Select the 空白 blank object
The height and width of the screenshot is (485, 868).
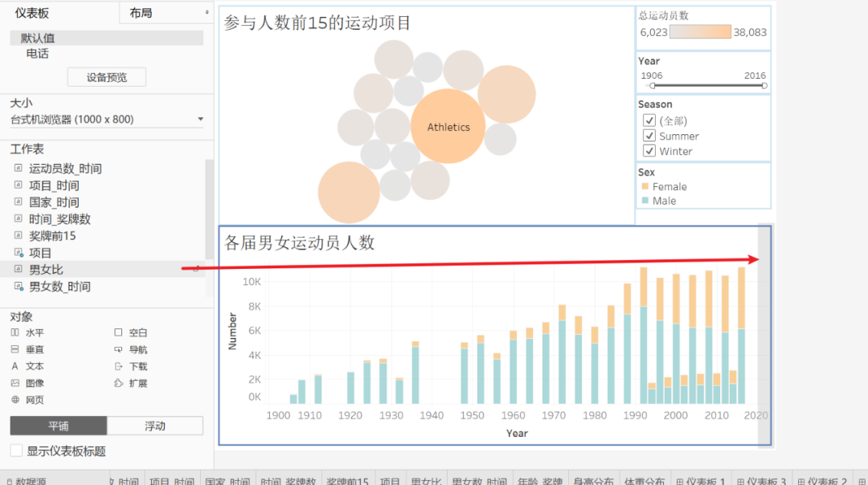(x=131, y=333)
